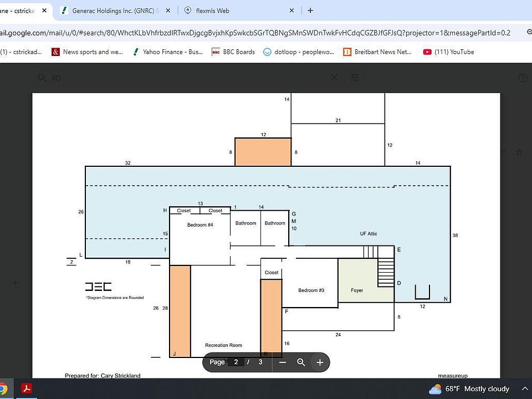532x399 pixels.
Task: Click the magnifier reset-zoom icon
Action: pos(301,362)
